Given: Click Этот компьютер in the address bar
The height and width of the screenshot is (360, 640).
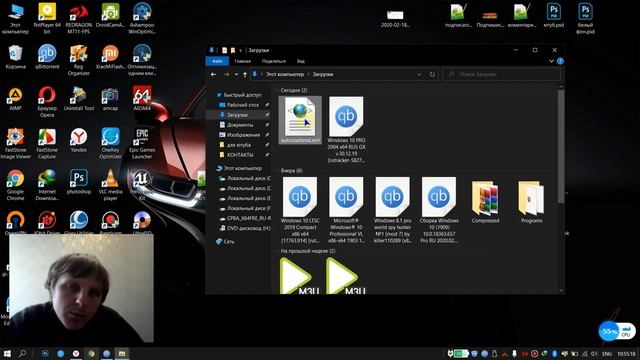Looking at the screenshot, I should (x=285, y=74).
